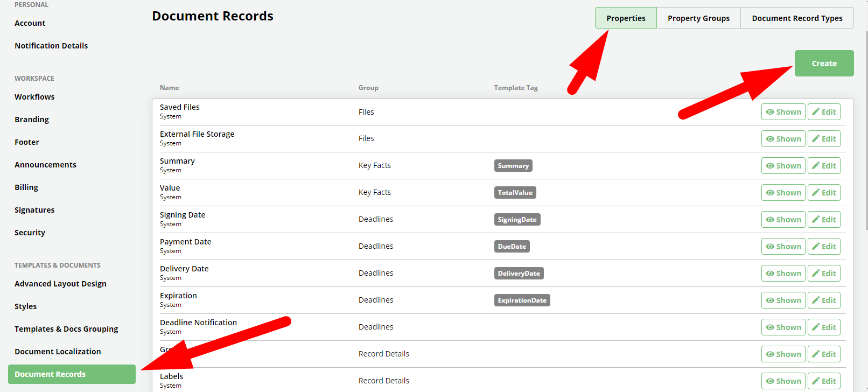The width and height of the screenshot is (868, 392).
Task: Open the Document Record Types tab
Action: click(x=797, y=18)
